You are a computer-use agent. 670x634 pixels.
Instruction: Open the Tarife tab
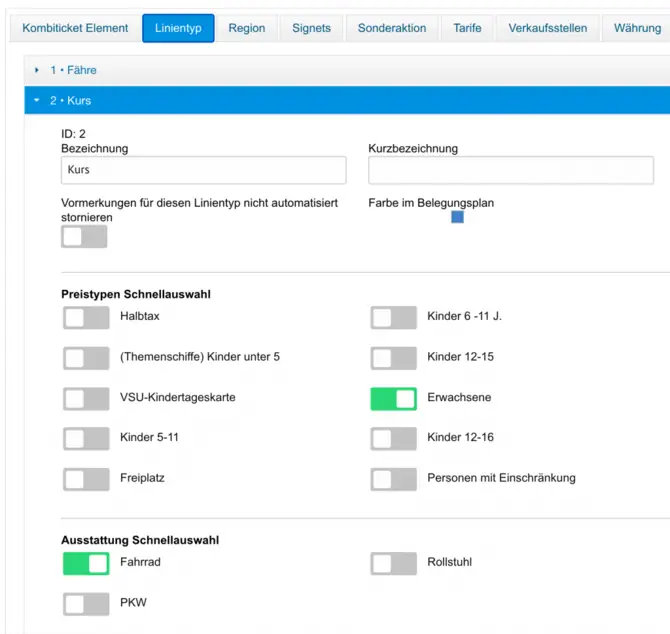pyautogui.click(x=466, y=28)
